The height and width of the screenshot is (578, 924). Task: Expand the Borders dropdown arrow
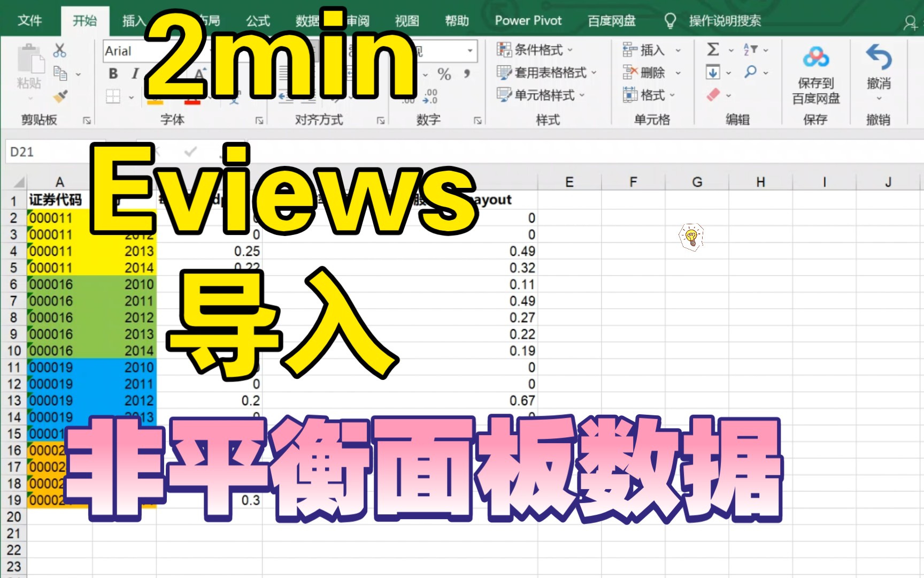click(131, 97)
